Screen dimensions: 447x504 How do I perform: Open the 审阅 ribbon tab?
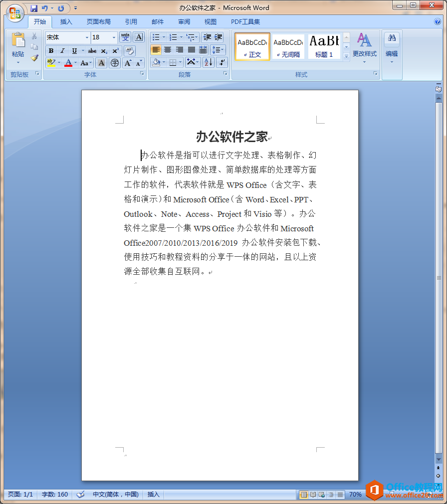point(184,22)
